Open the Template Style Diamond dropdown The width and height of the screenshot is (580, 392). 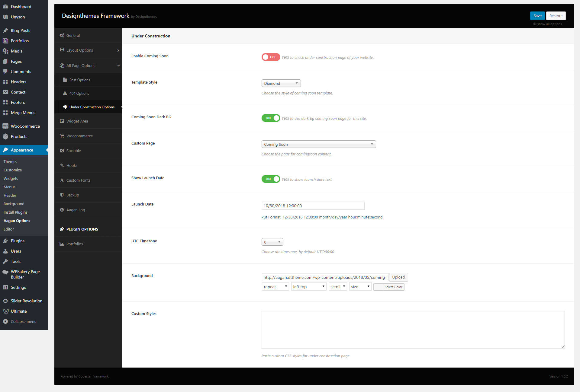tap(281, 83)
